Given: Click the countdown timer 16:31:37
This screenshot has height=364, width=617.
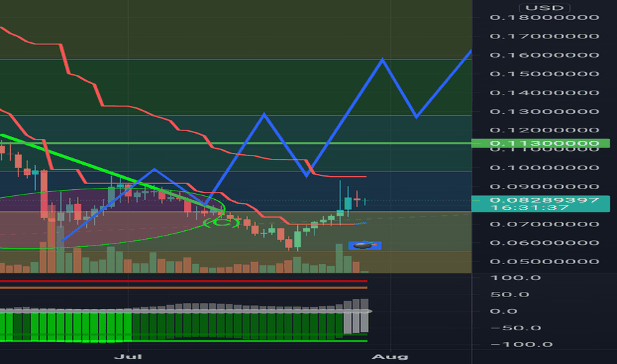Looking at the screenshot, I should (529, 207).
